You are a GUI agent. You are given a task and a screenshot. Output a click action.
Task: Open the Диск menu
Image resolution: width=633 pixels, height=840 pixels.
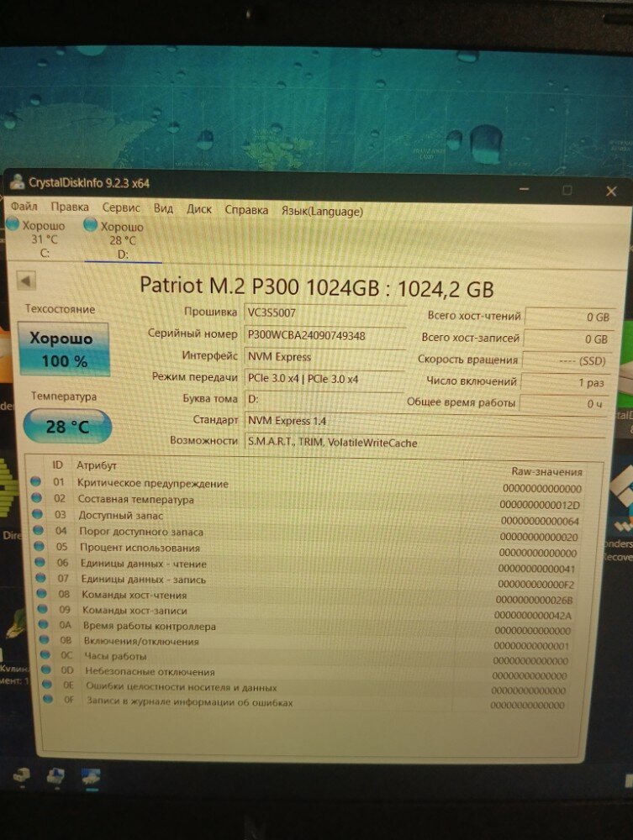click(199, 209)
